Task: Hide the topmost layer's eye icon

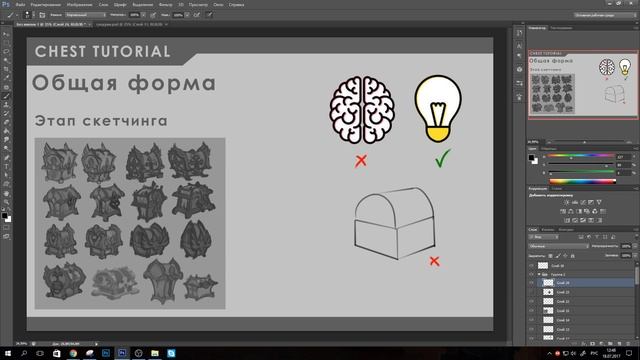Action: (531, 265)
